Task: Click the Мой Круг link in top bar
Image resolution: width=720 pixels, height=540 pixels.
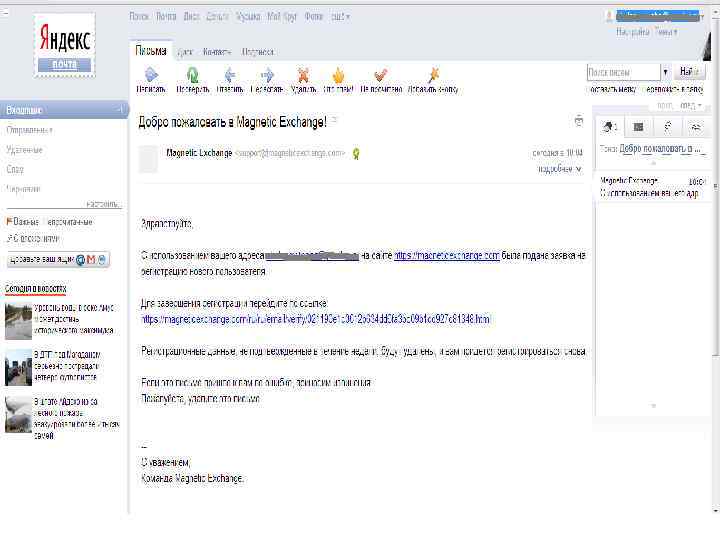Action: tap(282, 17)
